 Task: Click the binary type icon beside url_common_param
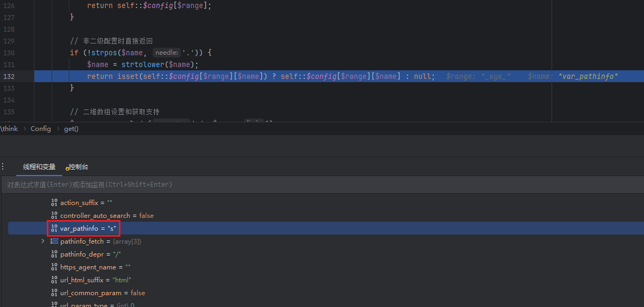point(54,293)
